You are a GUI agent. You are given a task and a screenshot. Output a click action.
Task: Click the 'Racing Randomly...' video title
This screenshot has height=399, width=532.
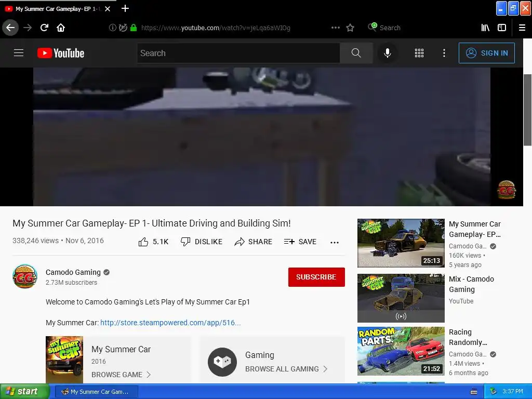468,337
